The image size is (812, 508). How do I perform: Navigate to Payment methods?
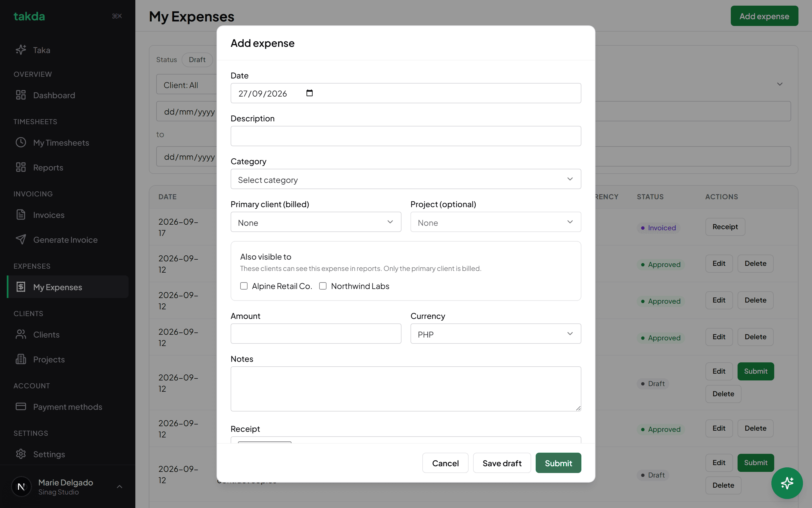click(x=67, y=406)
